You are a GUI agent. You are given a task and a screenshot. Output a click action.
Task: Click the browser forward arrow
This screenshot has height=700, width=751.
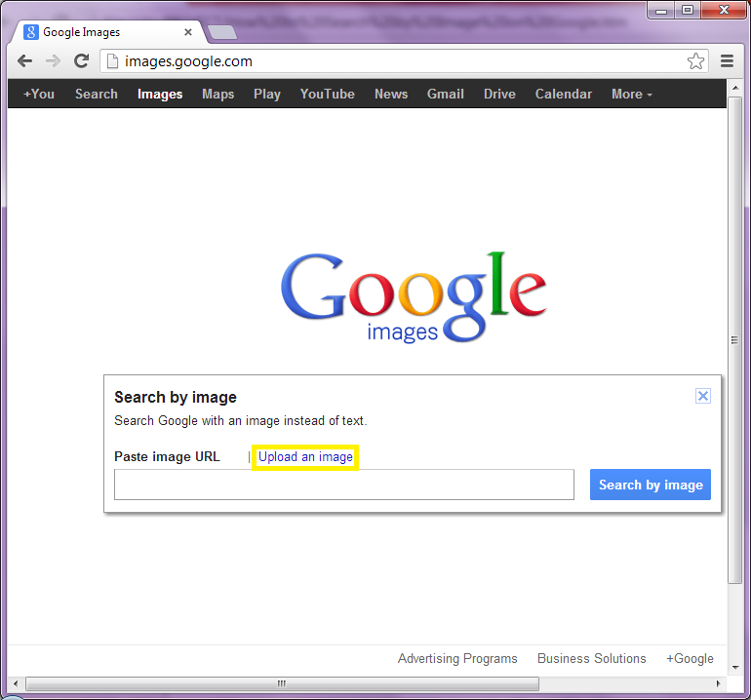(x=54, y=61)
